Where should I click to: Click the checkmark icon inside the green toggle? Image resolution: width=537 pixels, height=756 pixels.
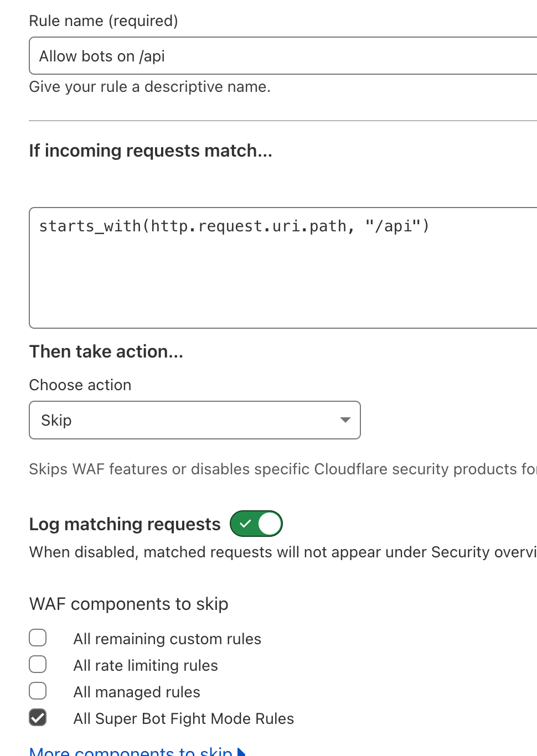[x=246, y=524]
